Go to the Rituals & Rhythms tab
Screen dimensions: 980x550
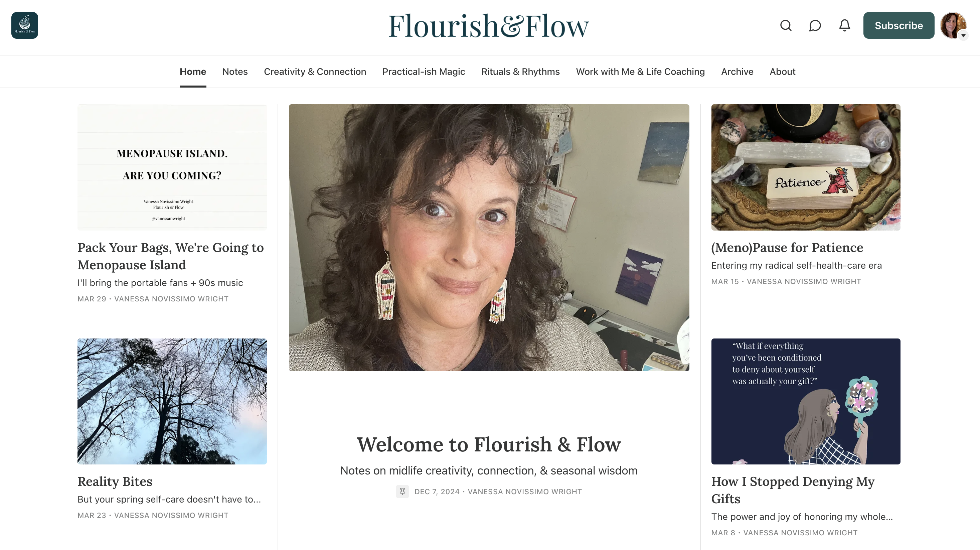(x=520, y=72)
